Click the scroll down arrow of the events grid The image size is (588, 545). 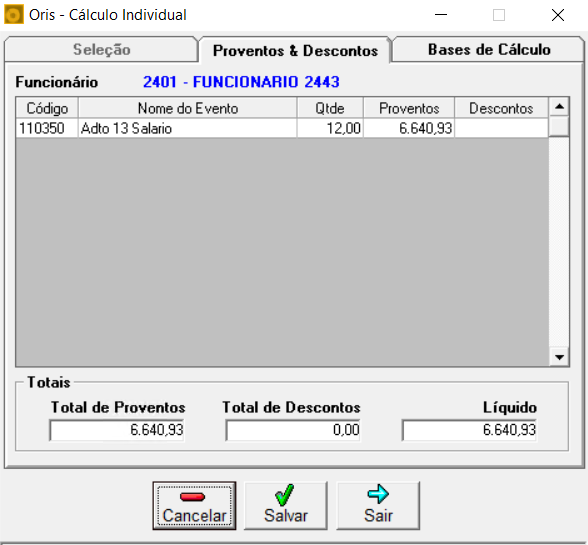pos(559,357)
